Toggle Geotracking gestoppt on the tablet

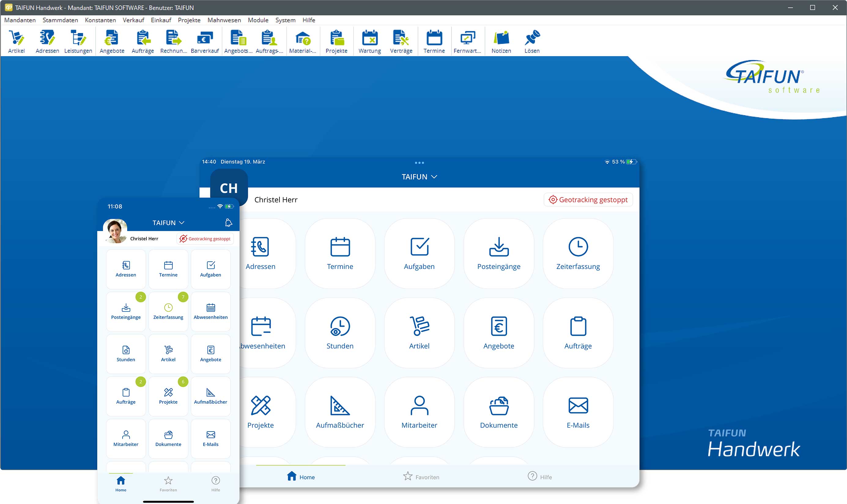coord(588,200)
